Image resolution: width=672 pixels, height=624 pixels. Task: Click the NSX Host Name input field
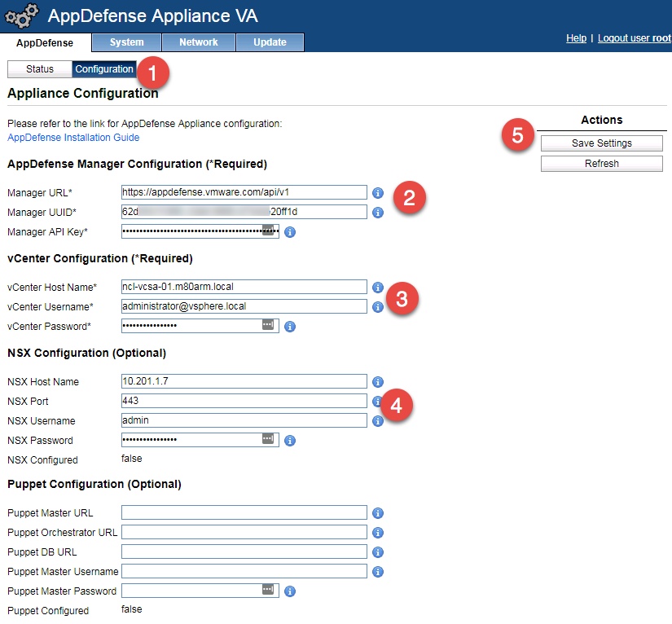244,381
